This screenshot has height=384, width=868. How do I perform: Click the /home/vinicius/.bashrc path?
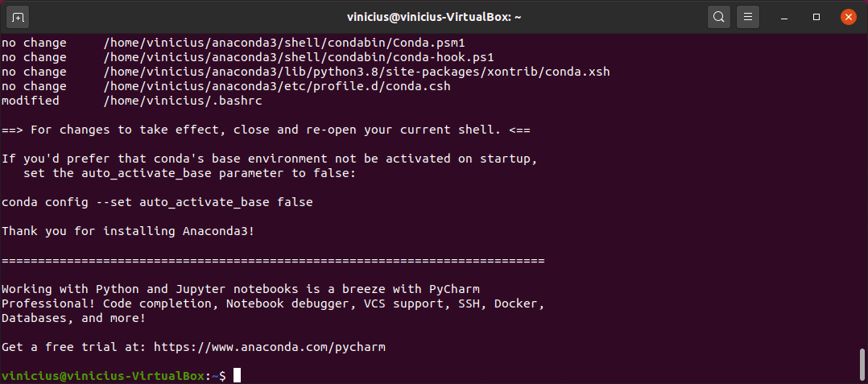183,101
